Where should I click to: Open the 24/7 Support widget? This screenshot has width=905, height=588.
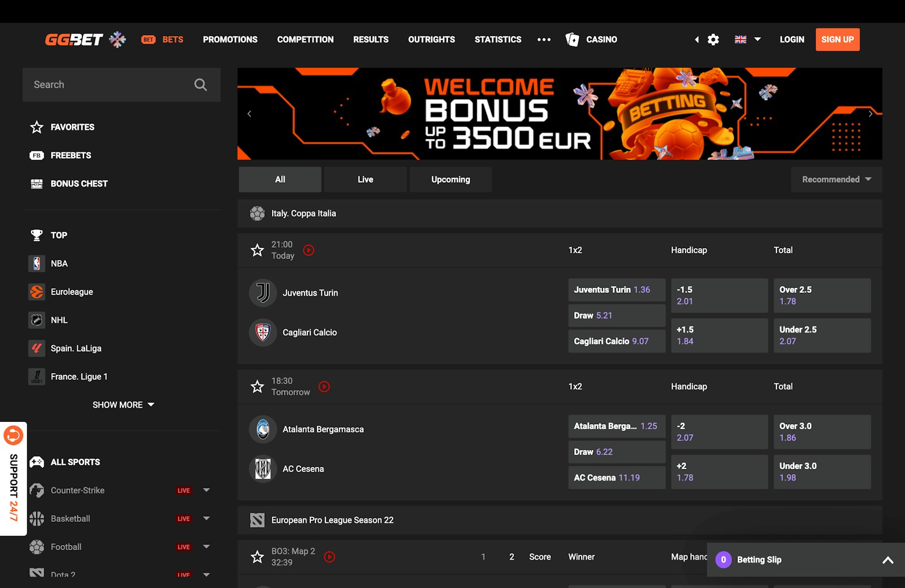14,481
